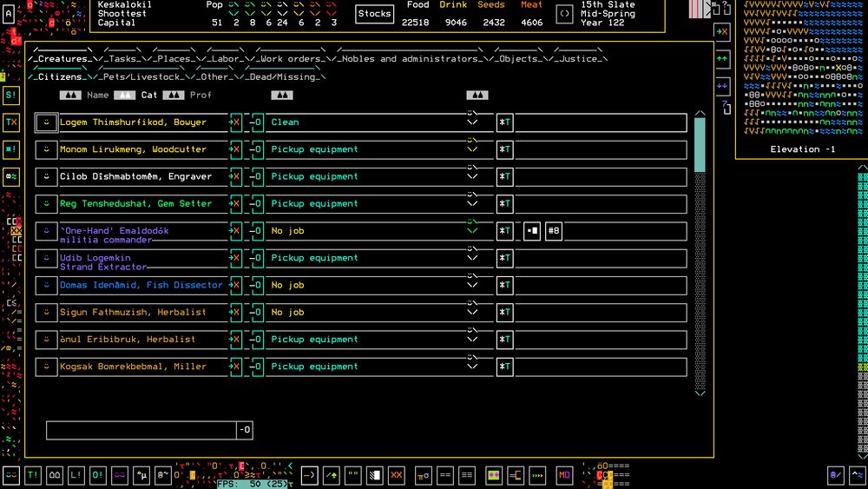Click the green double up-arrow elevation icon
This screenshot has width=868, height=489.
[x=722, y=59]
